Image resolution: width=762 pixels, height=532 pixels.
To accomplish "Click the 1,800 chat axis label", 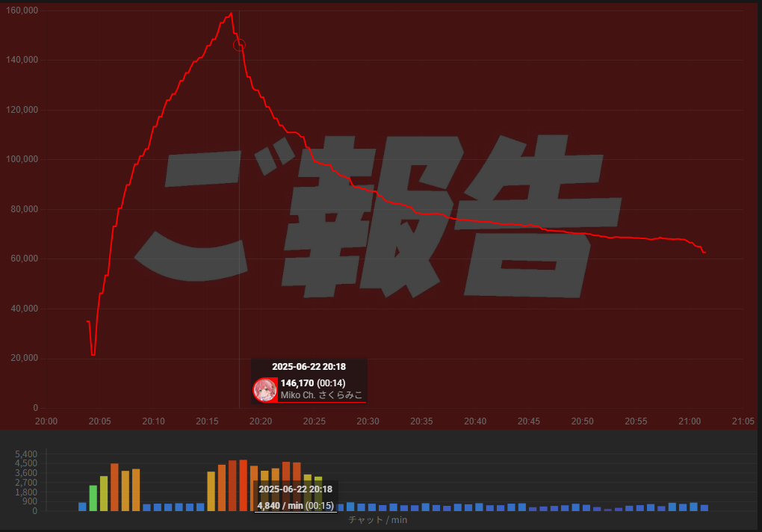I will [x=26, y=492].
